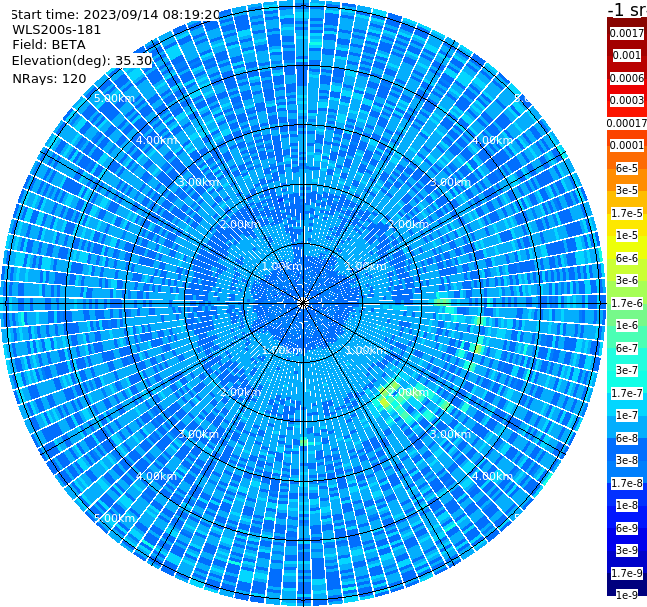Click the upper-left 3.00km range ring label
The image size is (647, 607).
198,182
